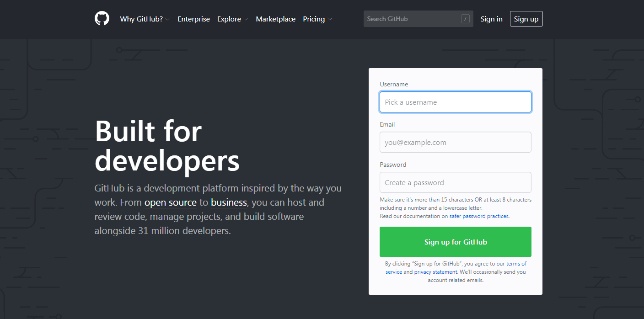Click the Password label
The width and height of the screenshot is (644, 319).
(393, 165)
